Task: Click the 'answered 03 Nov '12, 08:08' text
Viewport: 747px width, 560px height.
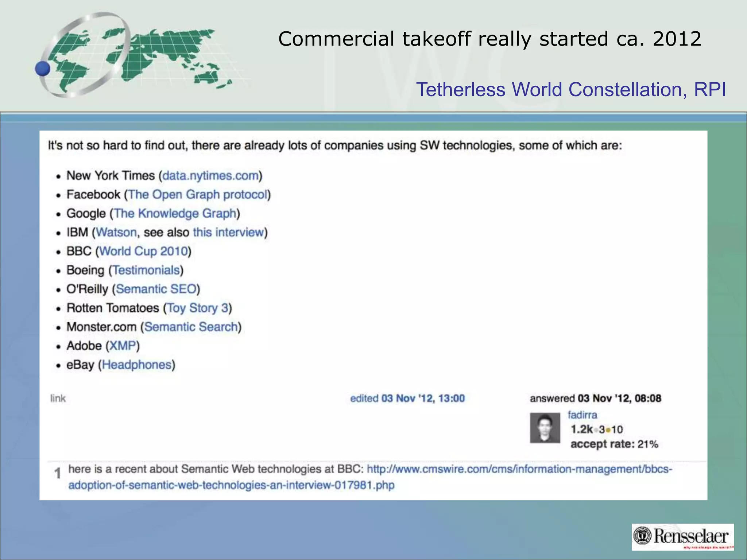Action: [x=595, y=398]
